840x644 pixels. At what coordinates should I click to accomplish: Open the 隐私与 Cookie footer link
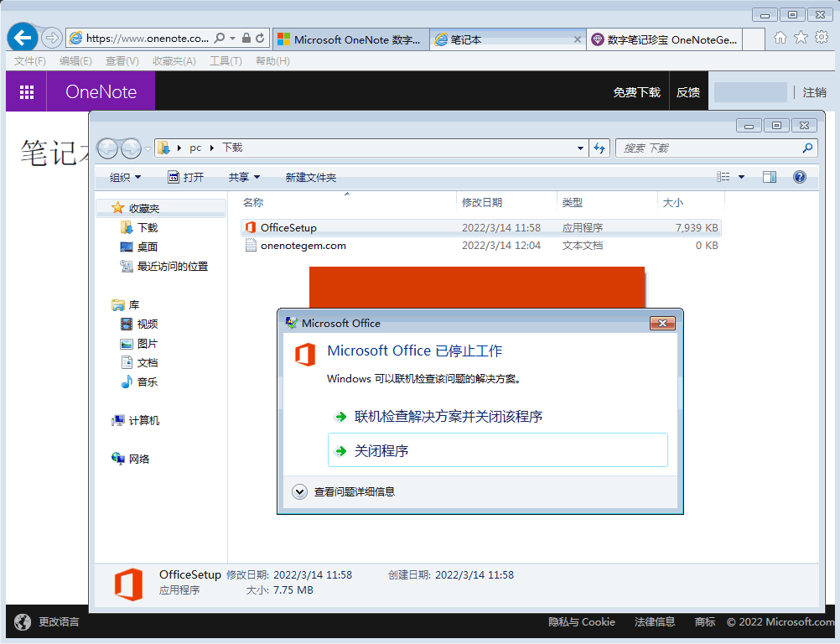coord(581,621)
